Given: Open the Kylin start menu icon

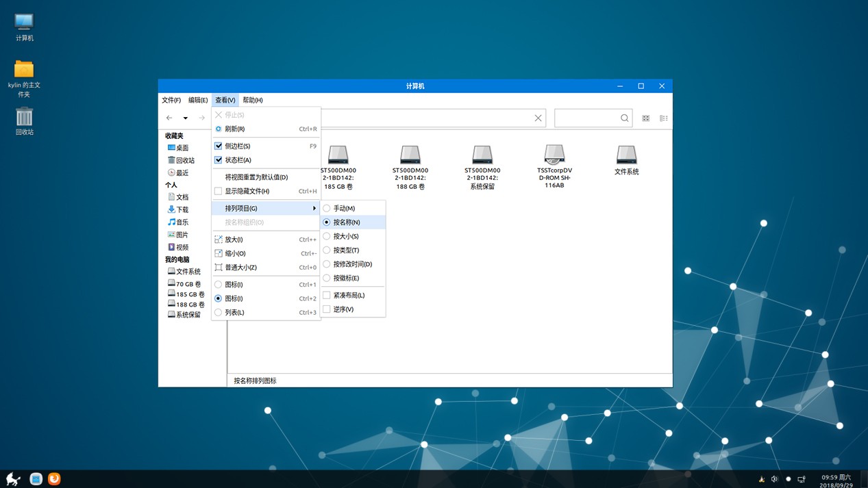Looking at the screenshot, I should [13, 479].
